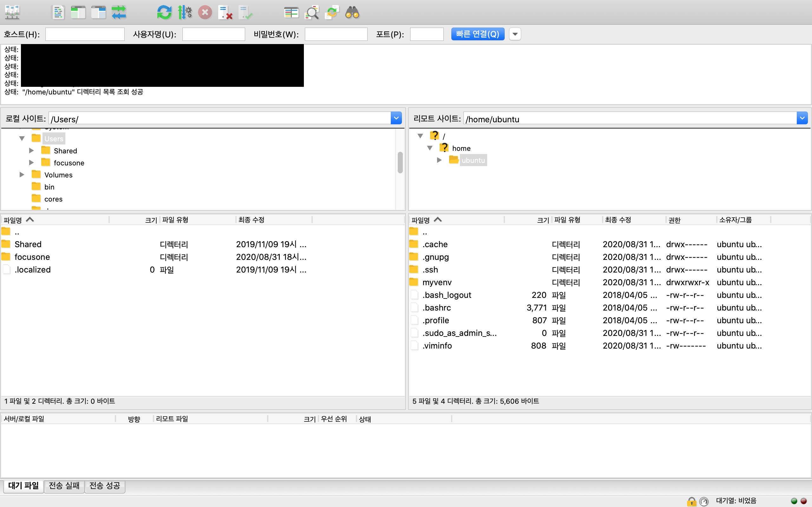Toggle local directory tree display
The image size is (812, 507).
[78, 12]
